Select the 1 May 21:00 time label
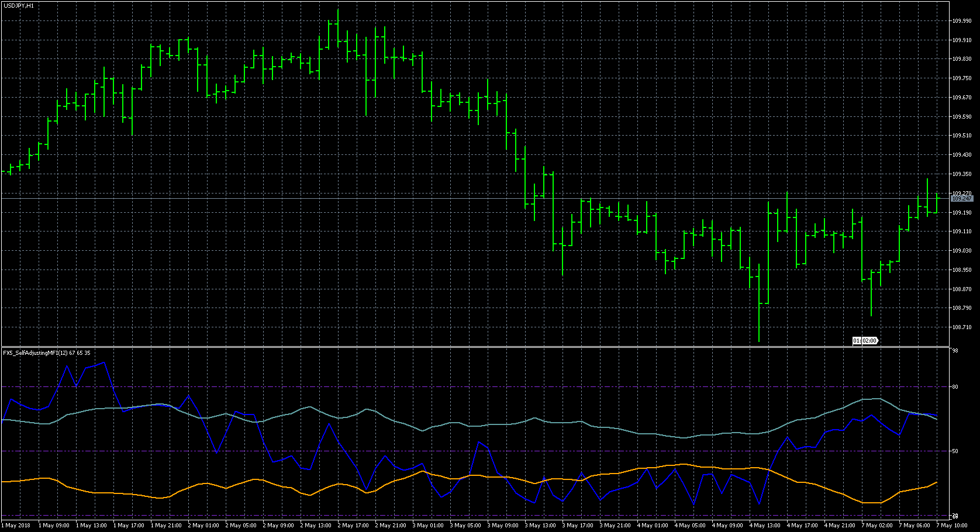Screen dimensions: 980x532 tap(166, 526)
